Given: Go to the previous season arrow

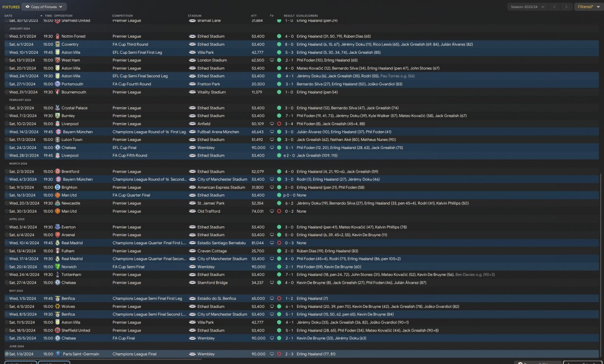Looking at the screenshot, I should click(555, 7).
